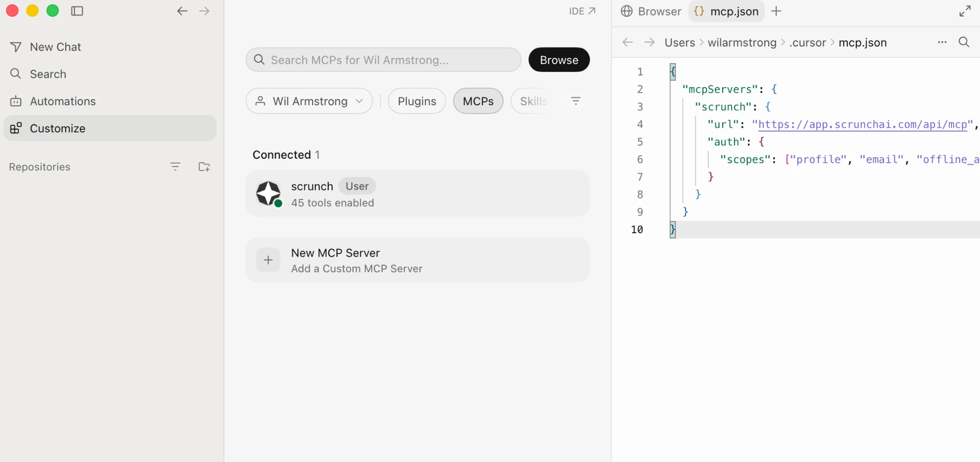The width and height of the screenshot is (980, 462).
Task: Start a New Chat
Action: click(x=110, y=47)
